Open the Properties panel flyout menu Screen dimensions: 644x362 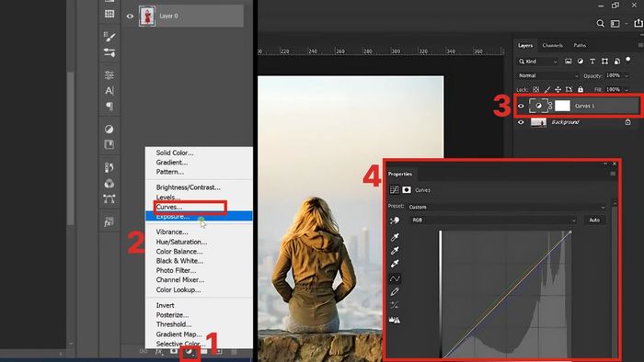(x=613, y=174)
